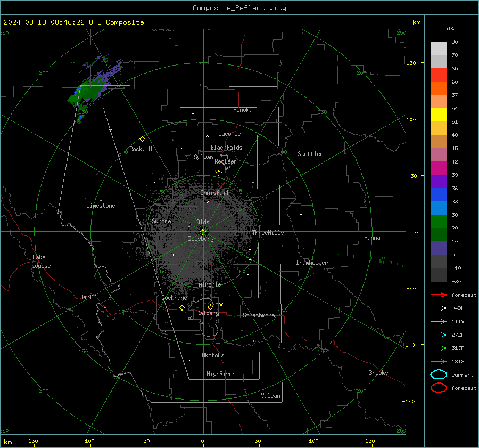Click the yellow diamond marker above Calgary
This screenshot has width=479, height=448.
click(x=210, y=307)
